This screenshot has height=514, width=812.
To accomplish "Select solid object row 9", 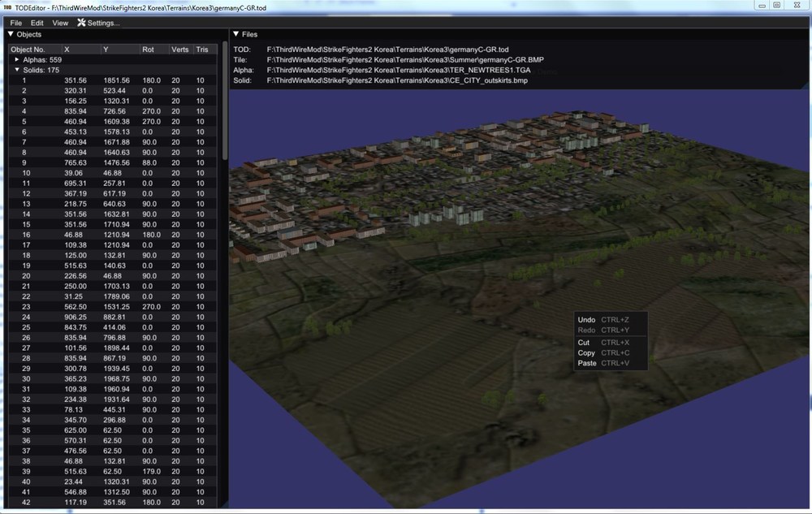I will tap(112, 162).
